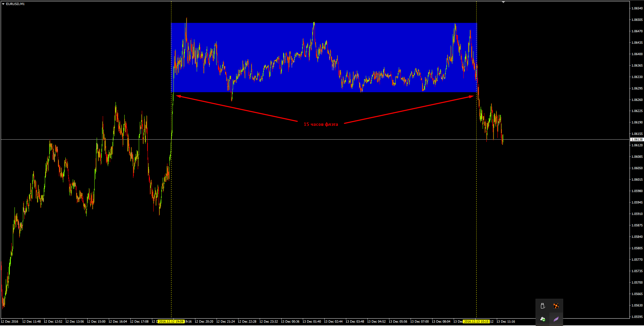
Task: Click the "12 Dec 11:48" time axis label
Action: 31,322
